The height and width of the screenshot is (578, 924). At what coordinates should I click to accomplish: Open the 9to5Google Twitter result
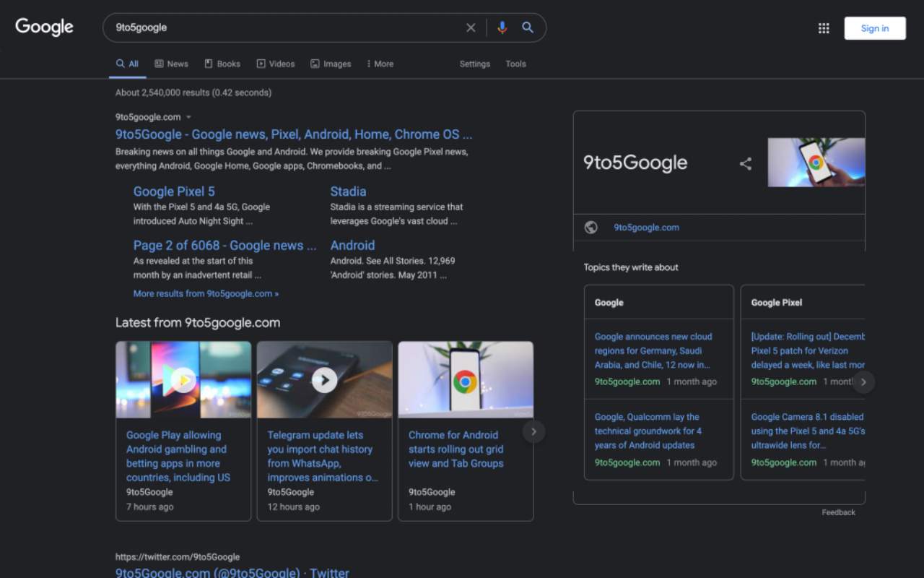click(x=232, y=573)
